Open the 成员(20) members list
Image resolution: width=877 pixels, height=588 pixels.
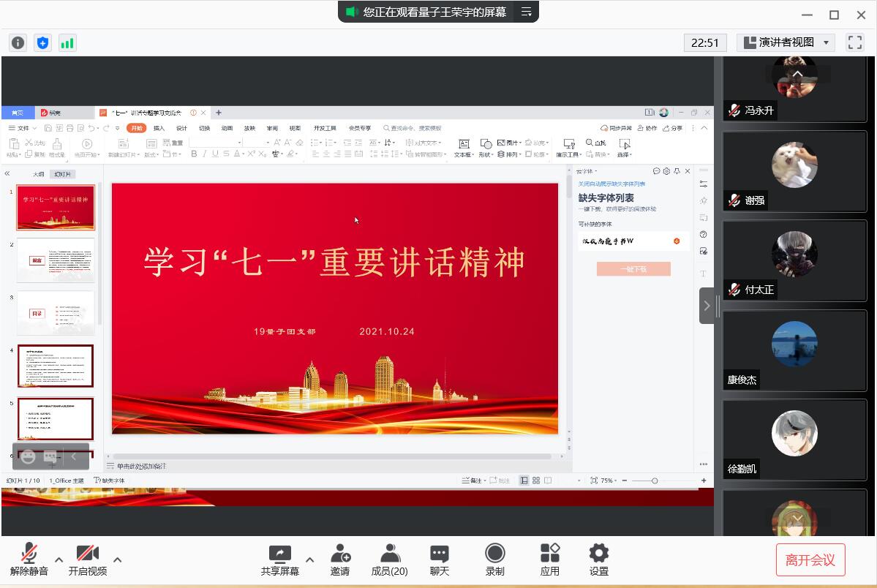click(389, 559)
